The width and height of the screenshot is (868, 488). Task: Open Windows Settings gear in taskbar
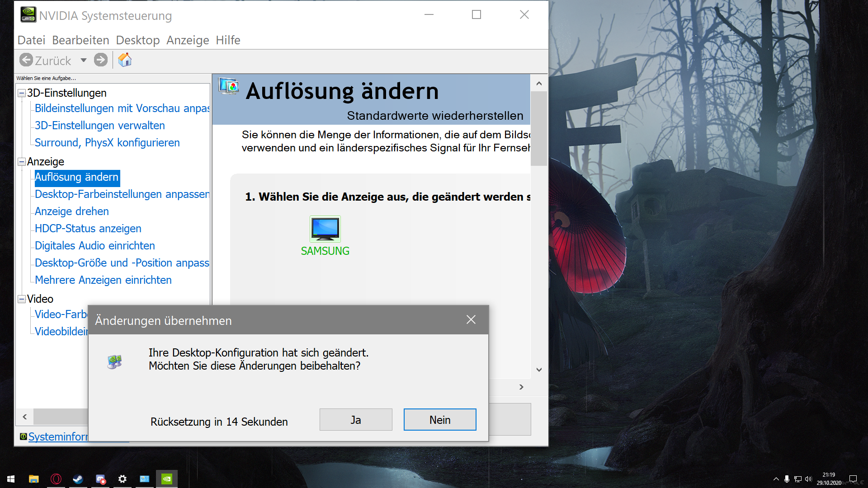coord(122,479)
